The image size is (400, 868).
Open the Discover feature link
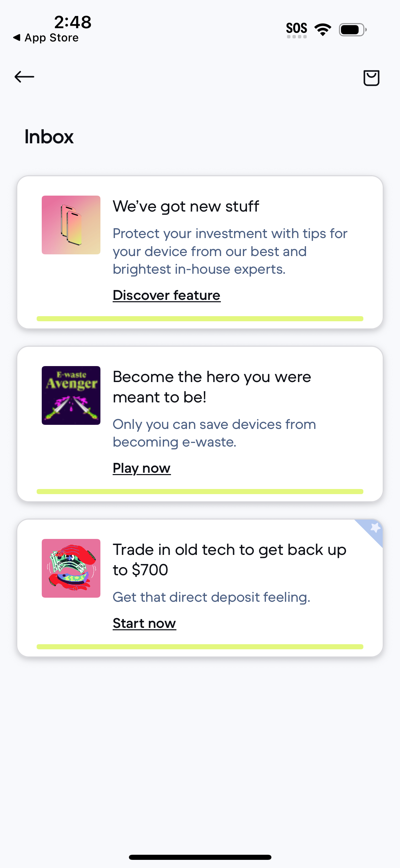coord(166,295)
